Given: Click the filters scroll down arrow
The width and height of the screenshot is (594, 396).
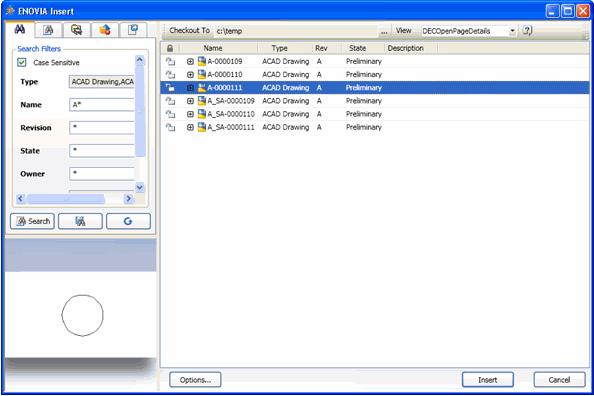Looking at the screenshot, I should 140,187.
